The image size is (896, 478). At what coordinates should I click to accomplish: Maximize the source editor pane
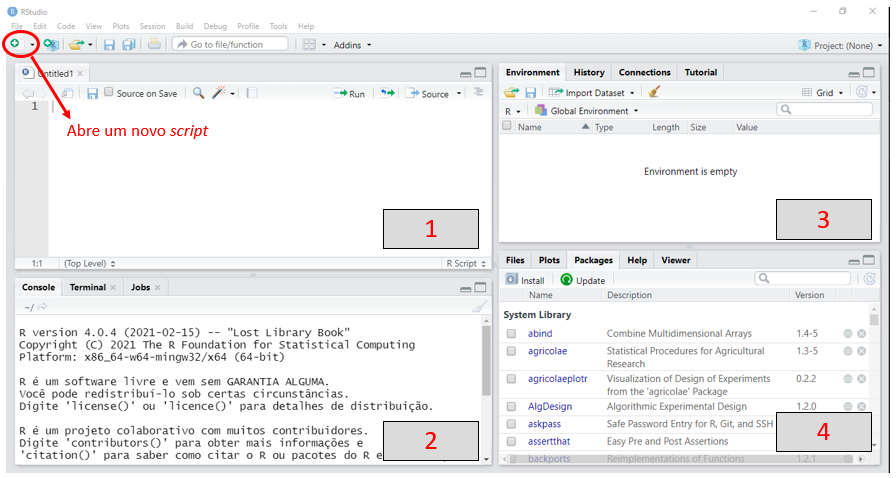481,73
